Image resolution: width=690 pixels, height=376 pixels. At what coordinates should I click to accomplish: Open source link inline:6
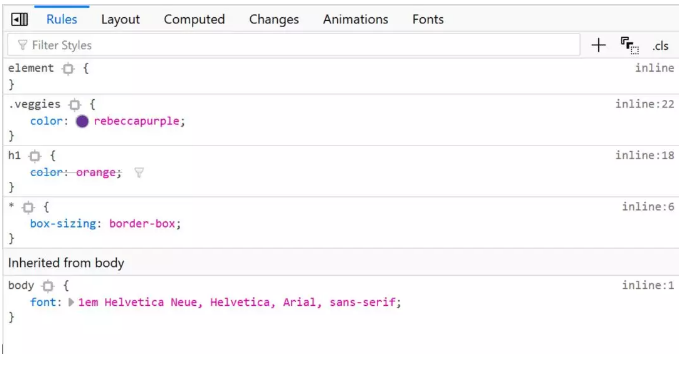click(x=648, y=207)
